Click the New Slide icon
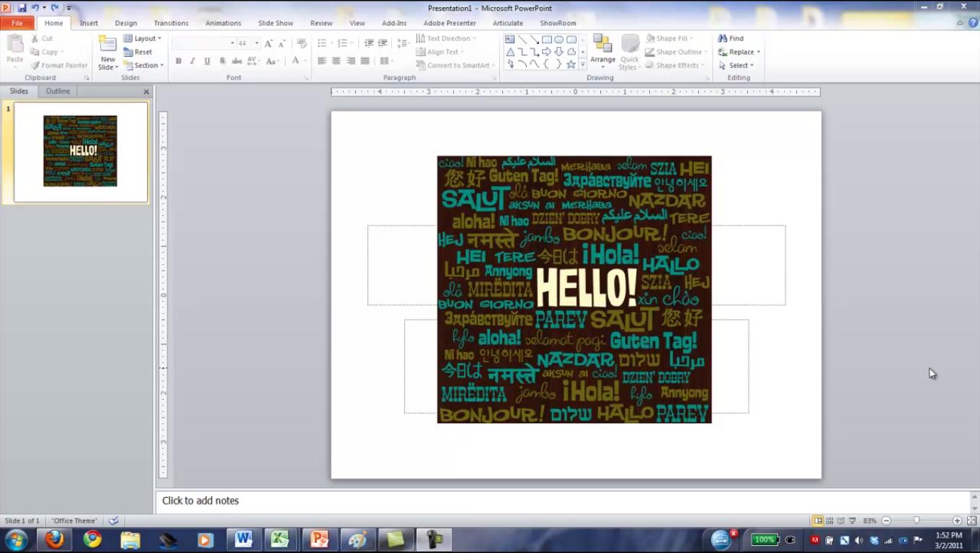The image size is (980, 553). click(x=107, y=45)
